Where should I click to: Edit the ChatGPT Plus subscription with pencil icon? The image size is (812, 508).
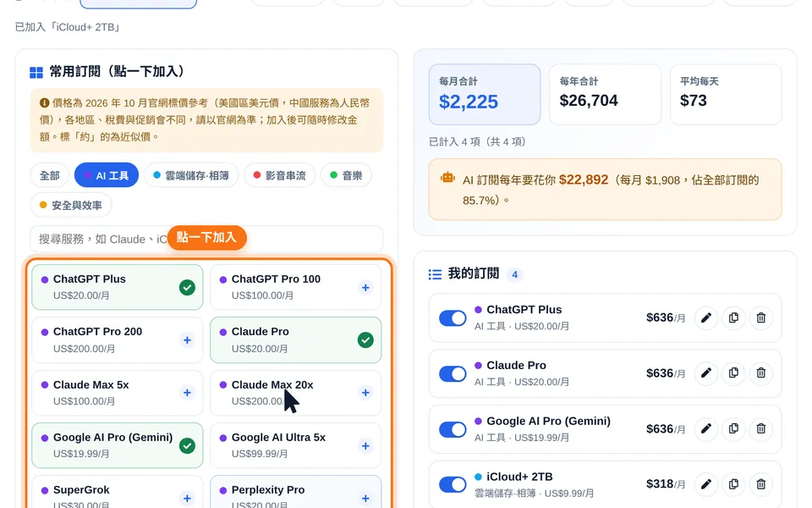705,317
